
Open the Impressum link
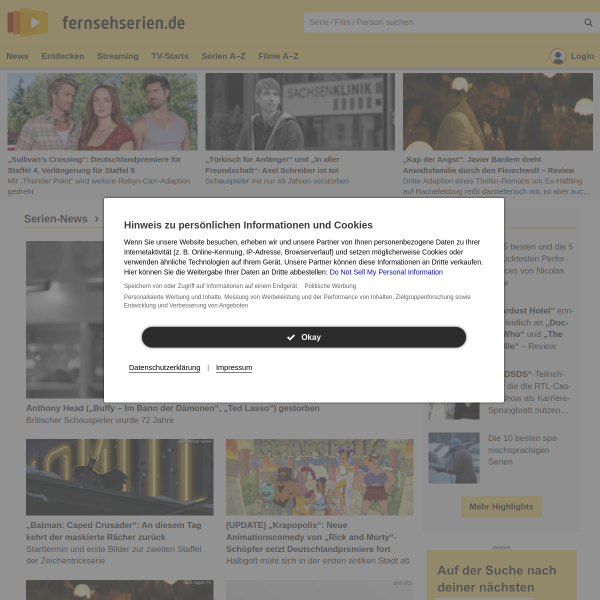[x=234, y=368]
